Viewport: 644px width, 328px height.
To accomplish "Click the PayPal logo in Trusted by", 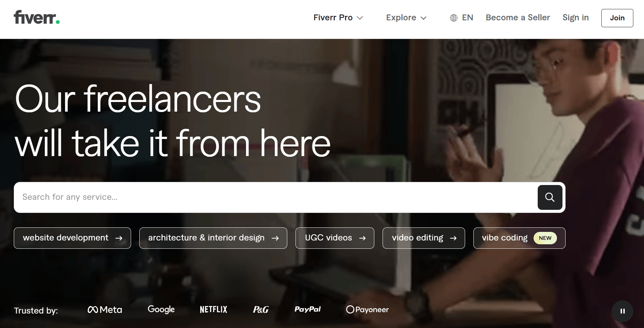I will (308, 309).
